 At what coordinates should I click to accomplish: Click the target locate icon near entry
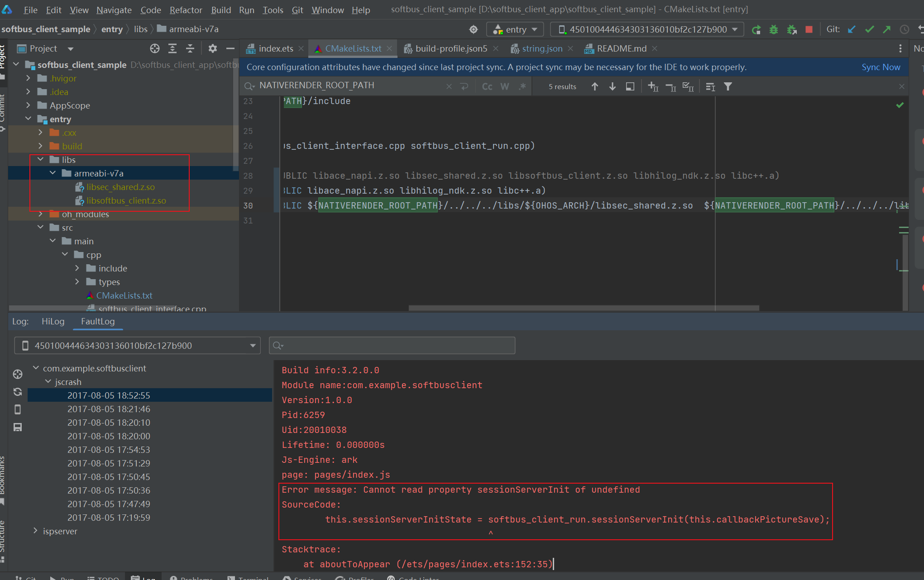[x=474, y=29]
